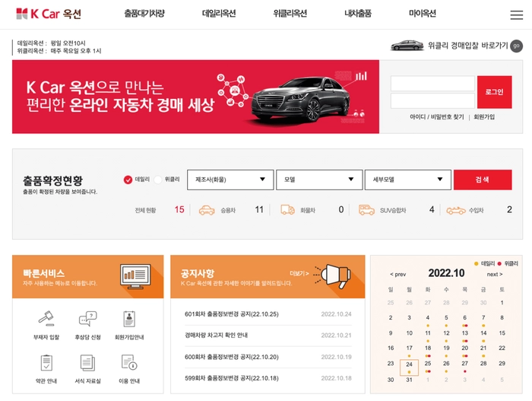Select date 31 in the calendar
Screen dimensions: 532x401
click(x=409, y=380)
